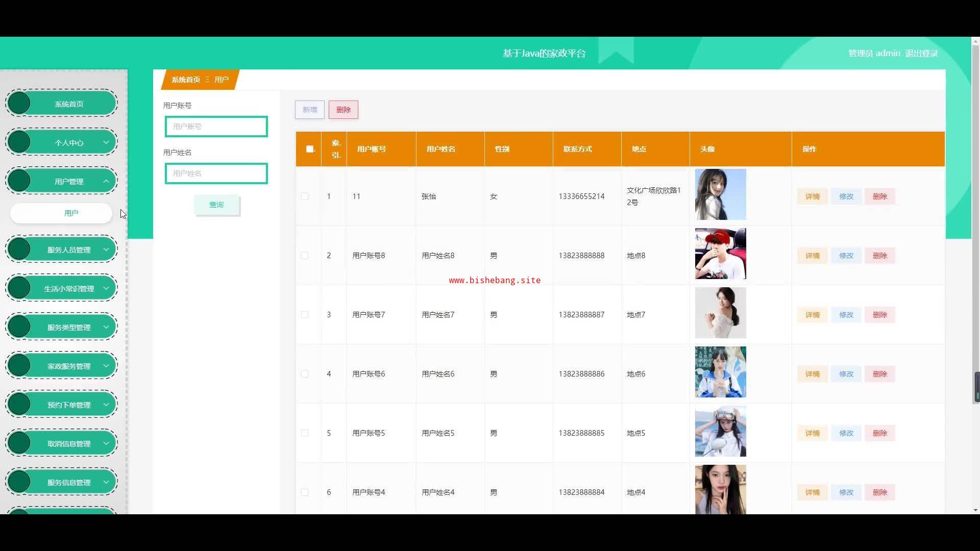Click the dark circle icon on 系统首页
The image size is (980, 551).
click(x=19, y=103)
